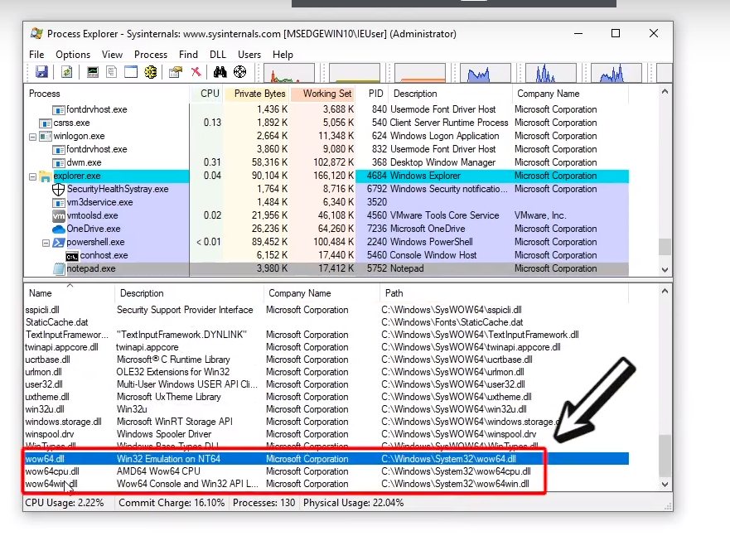Select wow64cpu.dll in the DLL list

(326, 471)
